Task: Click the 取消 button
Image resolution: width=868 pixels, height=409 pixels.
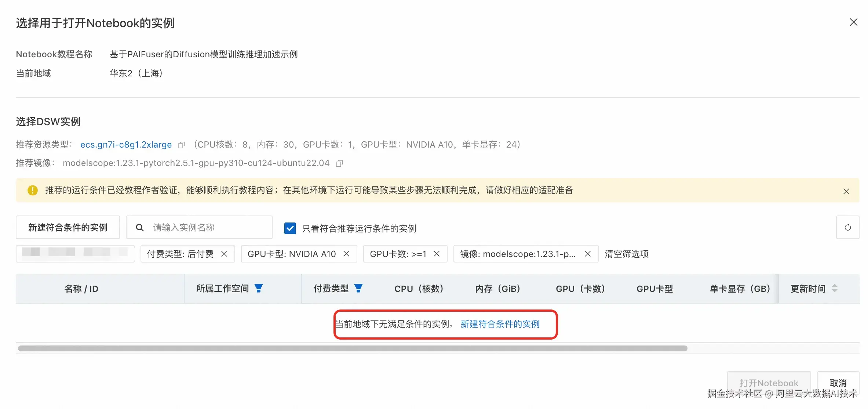Action: [838, 383]
